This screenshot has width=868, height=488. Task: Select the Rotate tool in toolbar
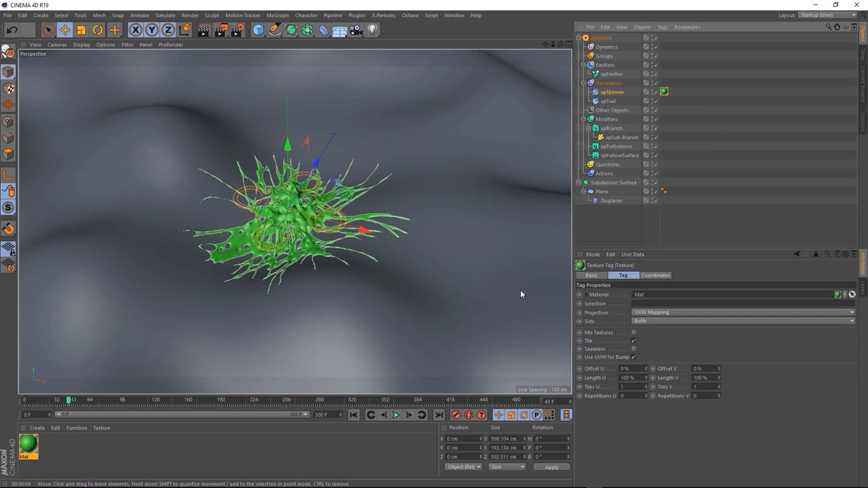pos(98,30)
